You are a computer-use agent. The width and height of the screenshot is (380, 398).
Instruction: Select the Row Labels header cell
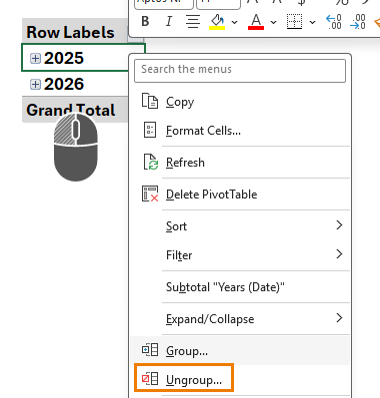[74, 32]
